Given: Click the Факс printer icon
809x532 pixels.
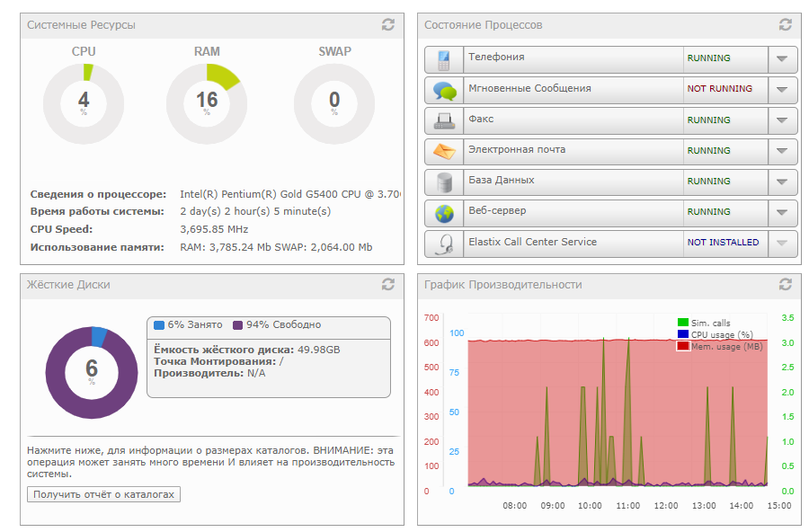Looking at the screenshot, I should 444,121.
